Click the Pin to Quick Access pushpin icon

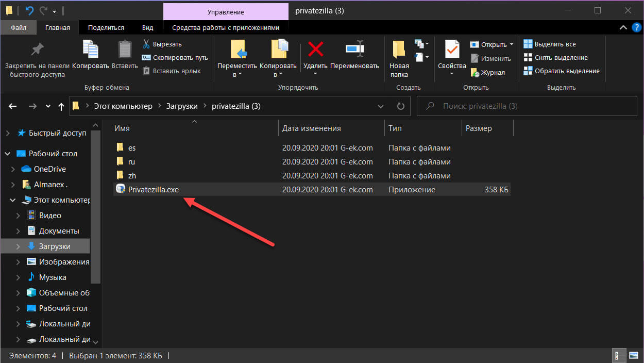pyautogui.click(x=37, y=49)
